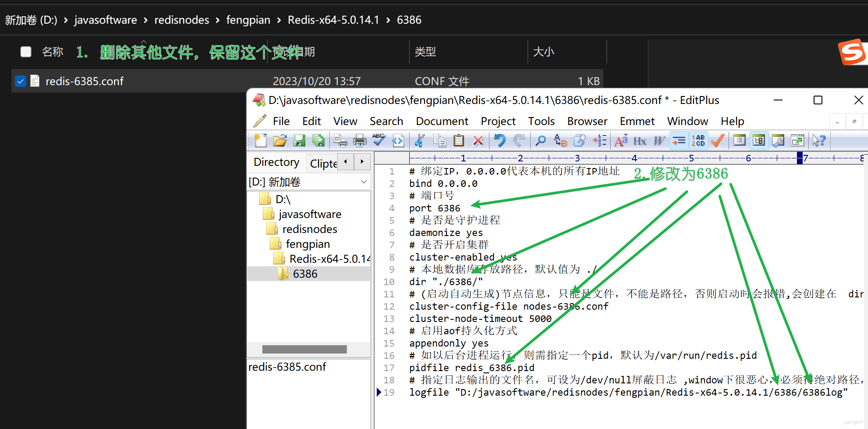Delete using the red X icon
868x429 pixels.
[x=478, y=140]
